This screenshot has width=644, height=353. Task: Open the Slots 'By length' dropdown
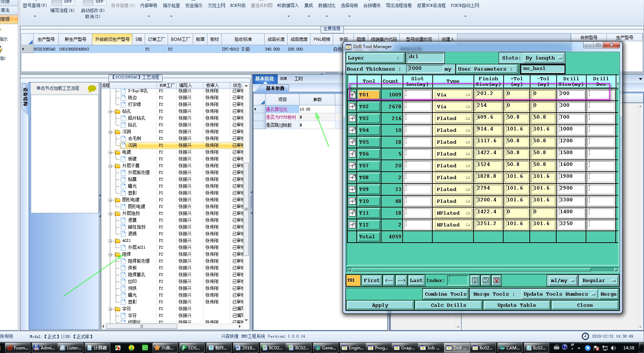[544, 58]
